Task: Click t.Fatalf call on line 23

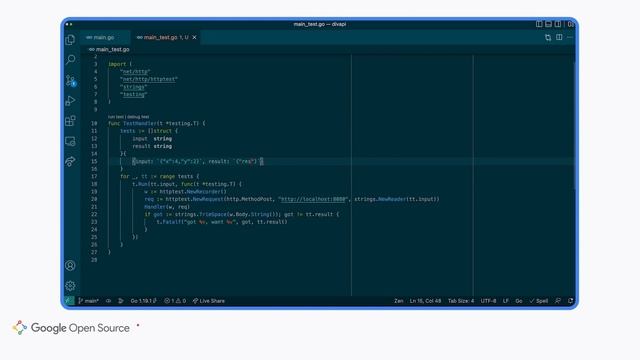Action: (171, 222)
